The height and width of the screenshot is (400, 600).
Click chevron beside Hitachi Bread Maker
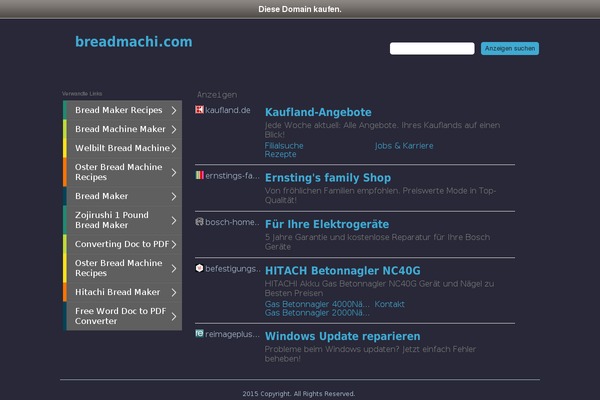click(x=174, y=292)
